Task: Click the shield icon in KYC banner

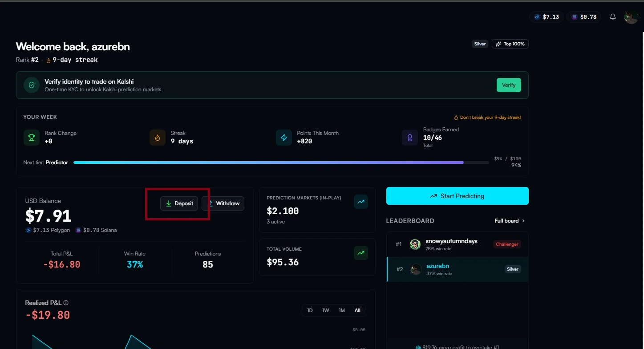Action: coord(32,85)
